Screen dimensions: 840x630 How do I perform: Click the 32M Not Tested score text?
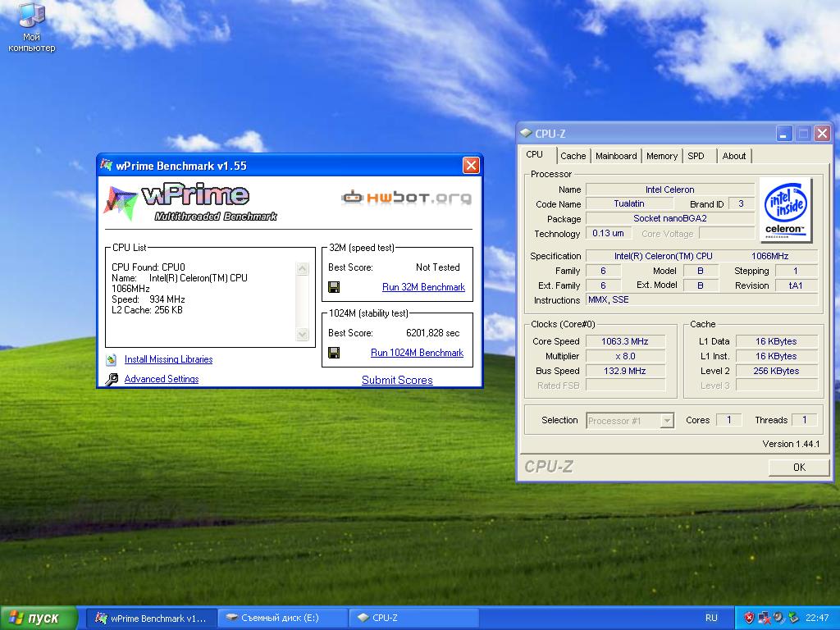[x=438, y=267]
